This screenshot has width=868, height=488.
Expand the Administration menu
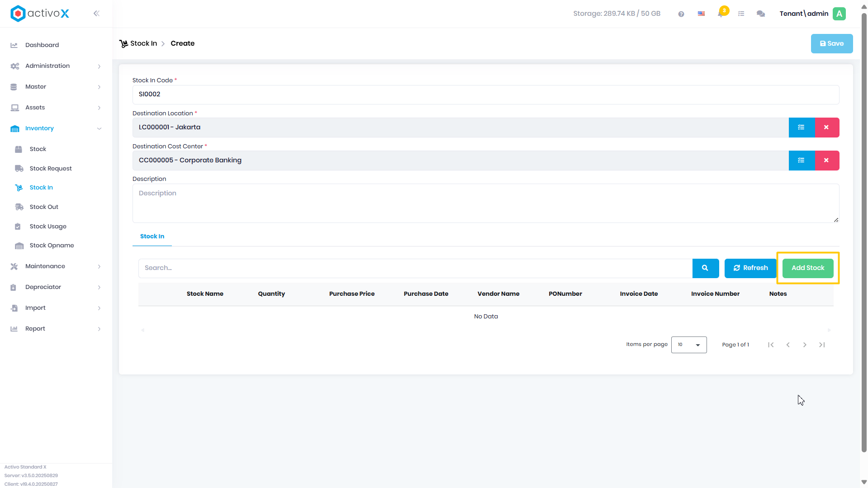point(56,66)
